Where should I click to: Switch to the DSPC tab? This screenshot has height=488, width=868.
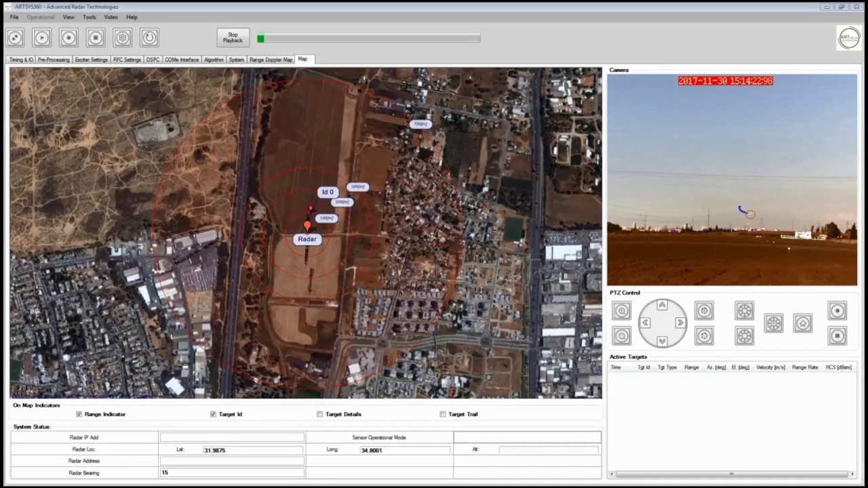tap(153, 60)
